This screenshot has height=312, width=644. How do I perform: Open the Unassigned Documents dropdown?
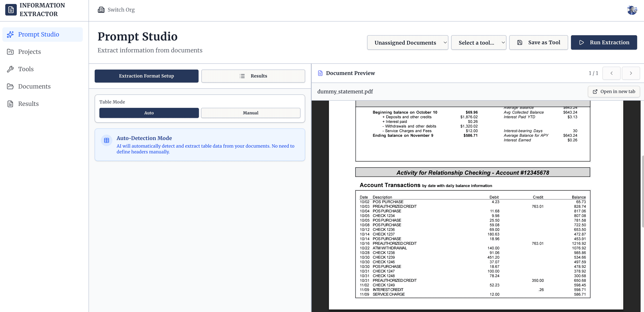(x=408, y=42)
